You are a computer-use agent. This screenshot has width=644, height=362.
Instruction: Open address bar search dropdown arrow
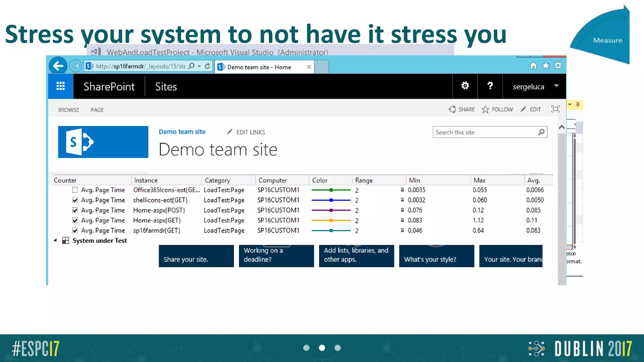tap(199, 66)
